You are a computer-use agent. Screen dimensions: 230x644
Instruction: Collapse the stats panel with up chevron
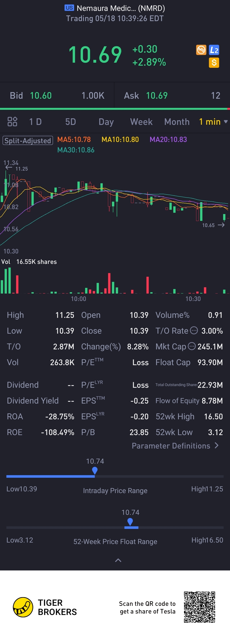(118, 560)
